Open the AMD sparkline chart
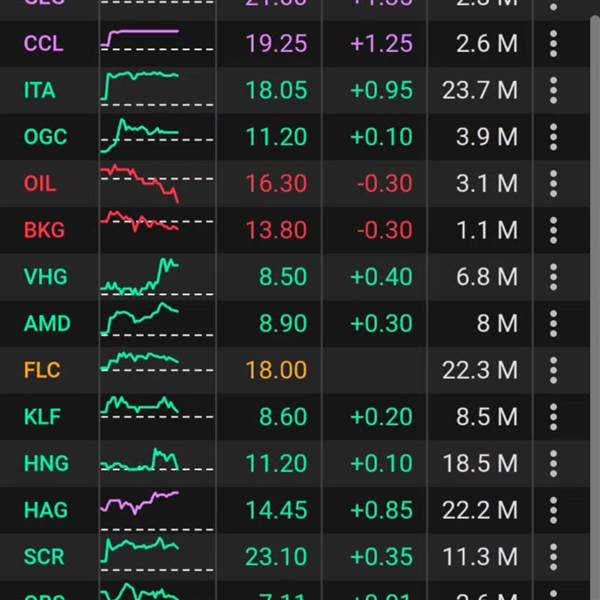The width and height of the screenshot is (600, 600). click(x=157, y=320)
